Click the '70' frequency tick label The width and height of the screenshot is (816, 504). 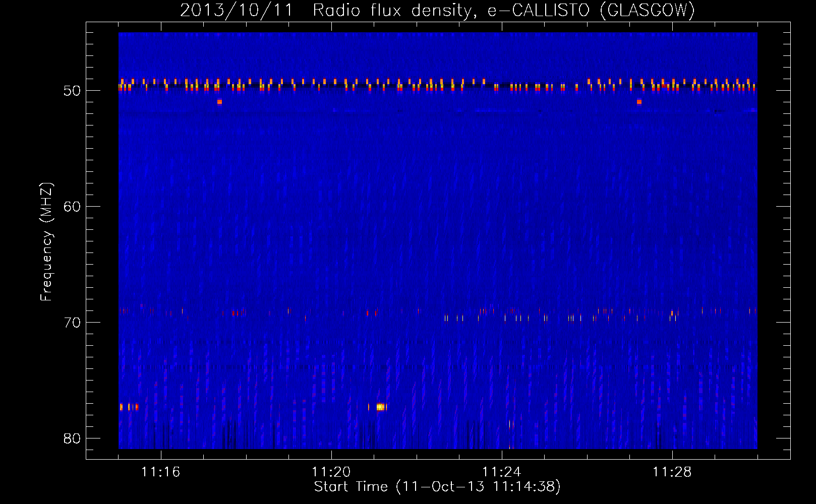pyautogui.click(x=72, y=323)
